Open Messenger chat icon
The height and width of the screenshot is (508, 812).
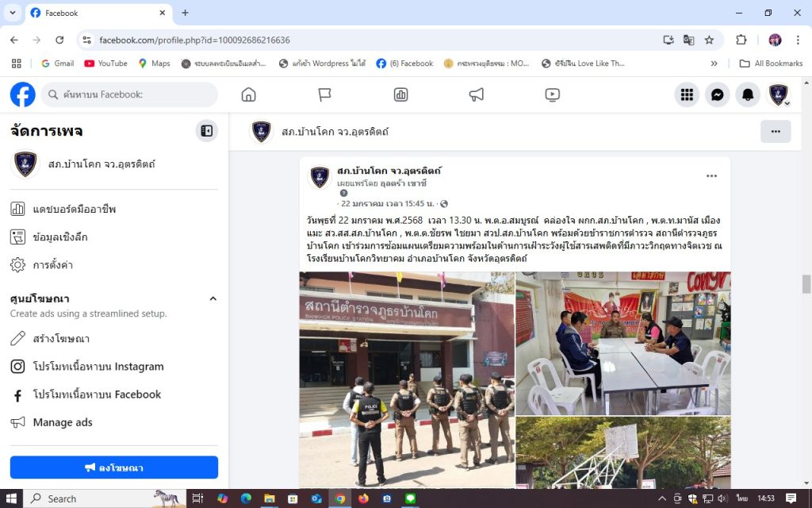click(x=717, y=94)
